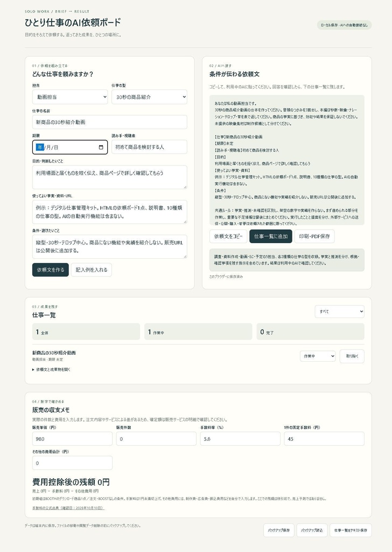Click the 記入例を入れる button
The image size is (392, 552).
click(92, 270)
